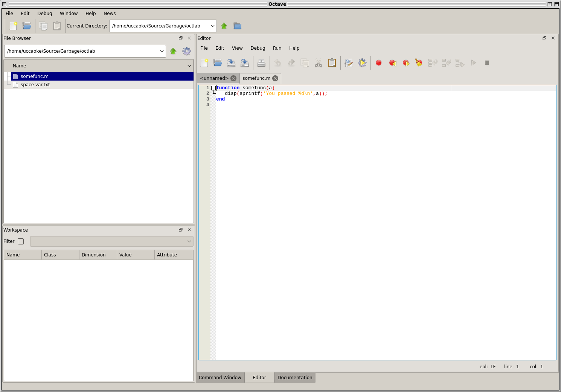Open the main Edit menu
The width and height of the screenshot is (561, 392).
pyautogui.click(x=25, y=14)
